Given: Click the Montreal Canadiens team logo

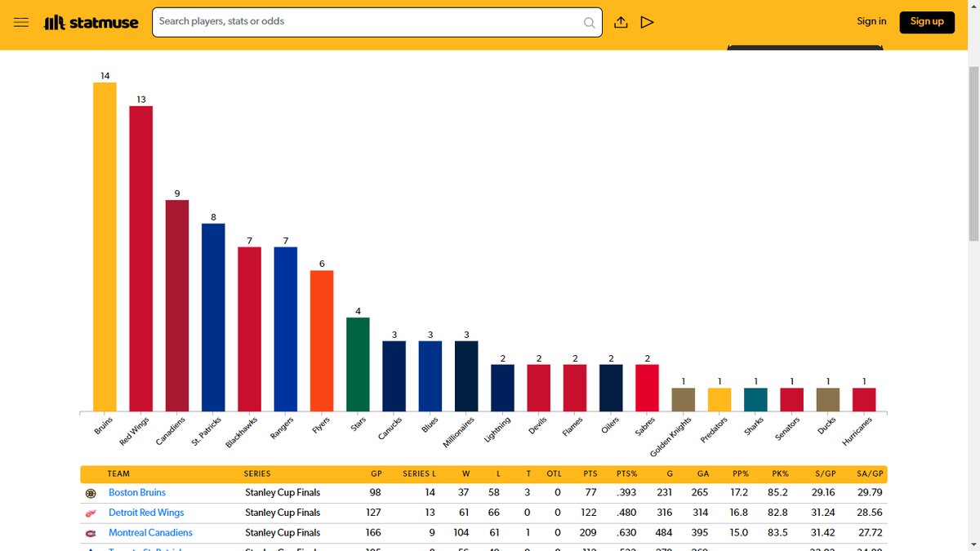Looking at the screenshot, I should pos(91,533).
